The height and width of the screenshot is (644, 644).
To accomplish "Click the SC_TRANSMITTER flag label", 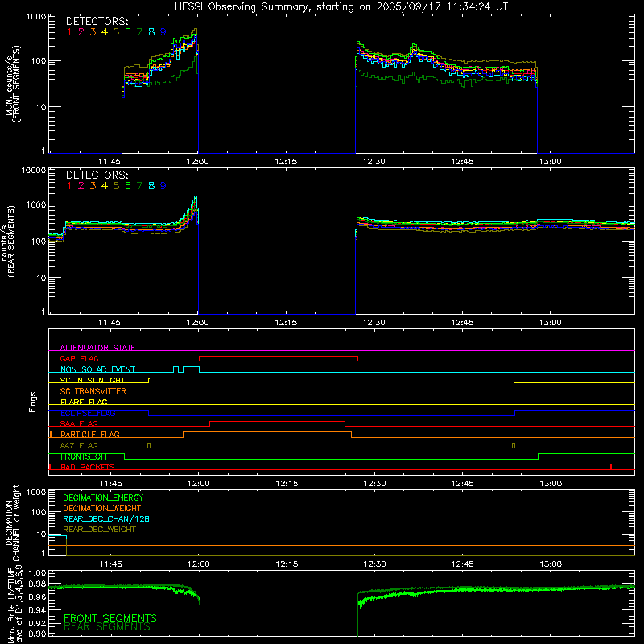I will (93, 390).
